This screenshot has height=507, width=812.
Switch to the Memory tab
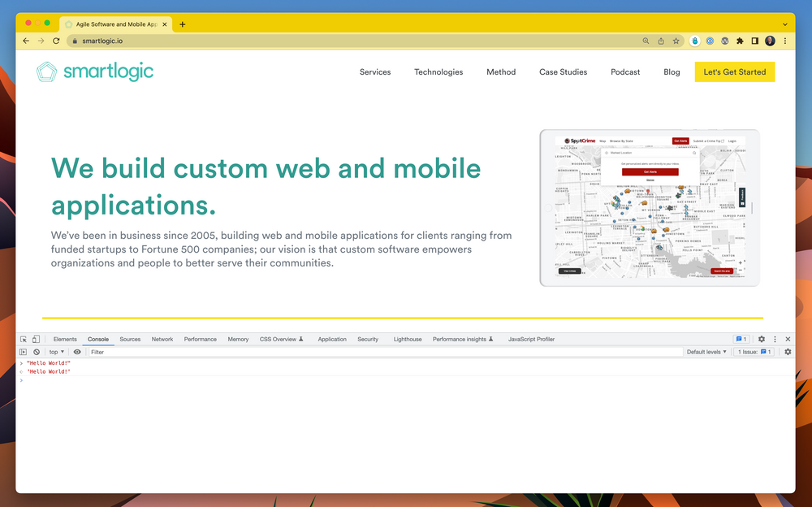click(x=238, y=339)
